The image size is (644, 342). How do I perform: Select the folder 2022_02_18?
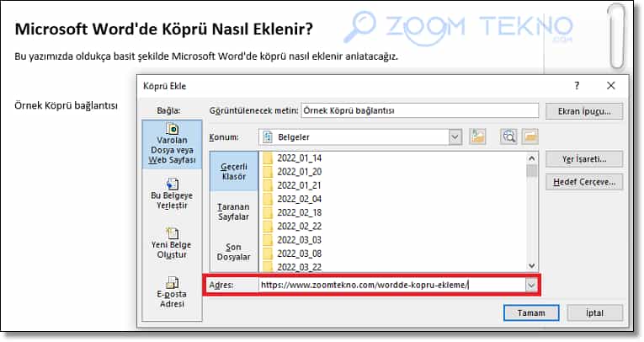[x=292, y=212]
